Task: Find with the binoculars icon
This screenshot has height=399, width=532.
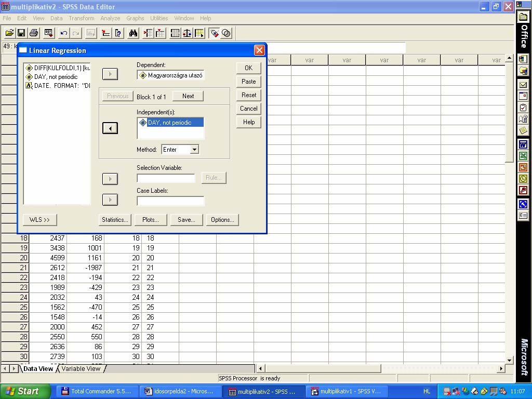Action: (x=133, y=33)
